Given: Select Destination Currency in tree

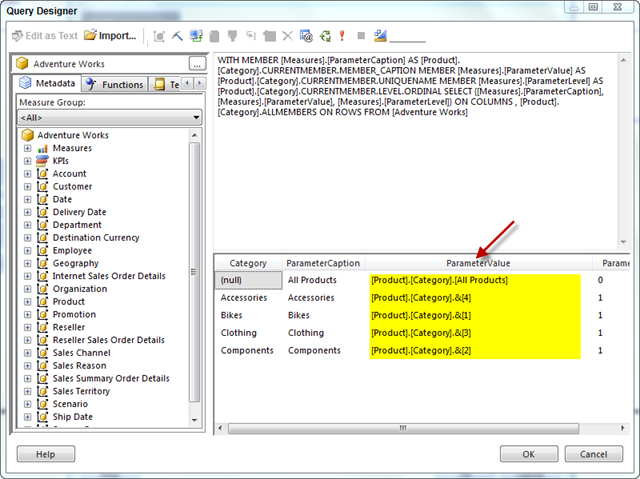Looking at the screenshot, I should click(x=96, y=238).
